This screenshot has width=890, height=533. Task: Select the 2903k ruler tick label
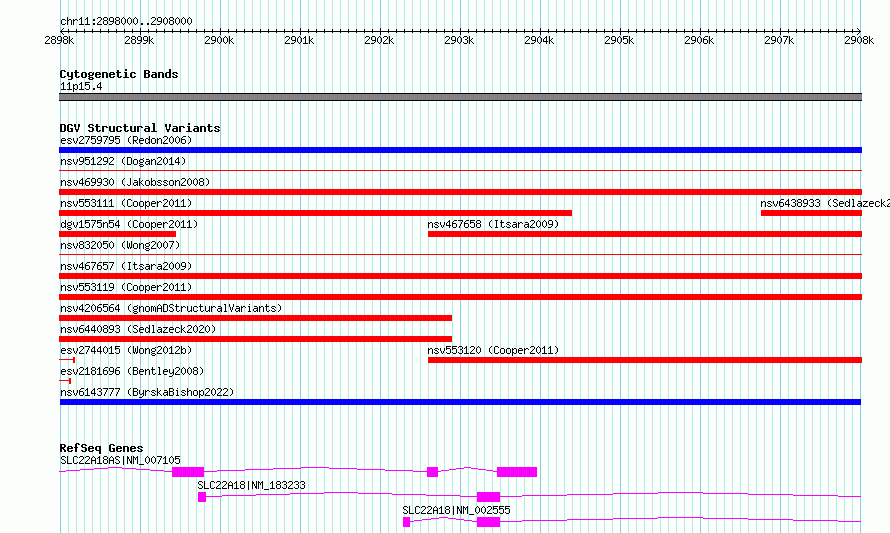(459, 40)
